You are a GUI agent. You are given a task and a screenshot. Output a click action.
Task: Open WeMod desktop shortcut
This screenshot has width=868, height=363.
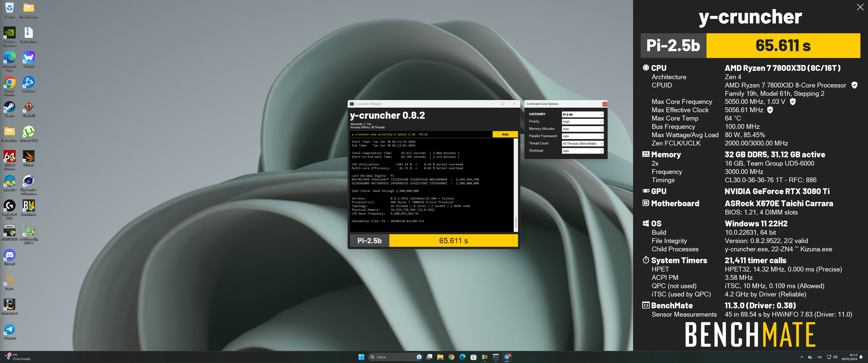click(29, 59)
